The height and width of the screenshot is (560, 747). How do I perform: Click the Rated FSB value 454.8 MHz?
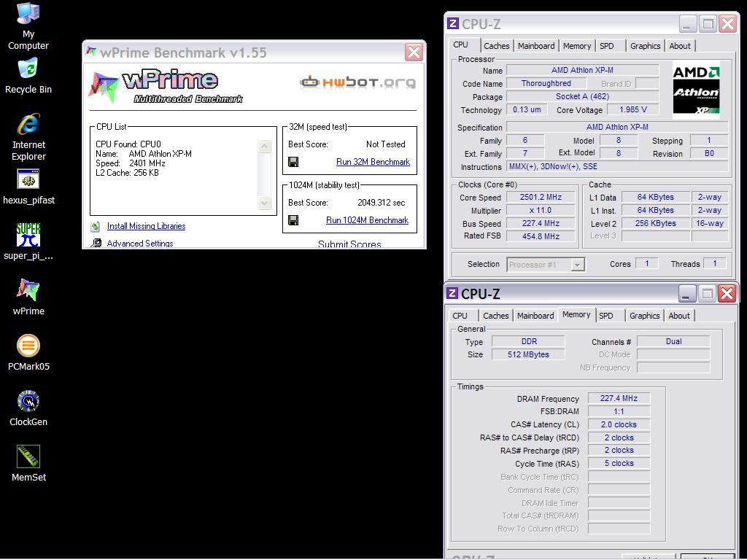click(541, 236)
